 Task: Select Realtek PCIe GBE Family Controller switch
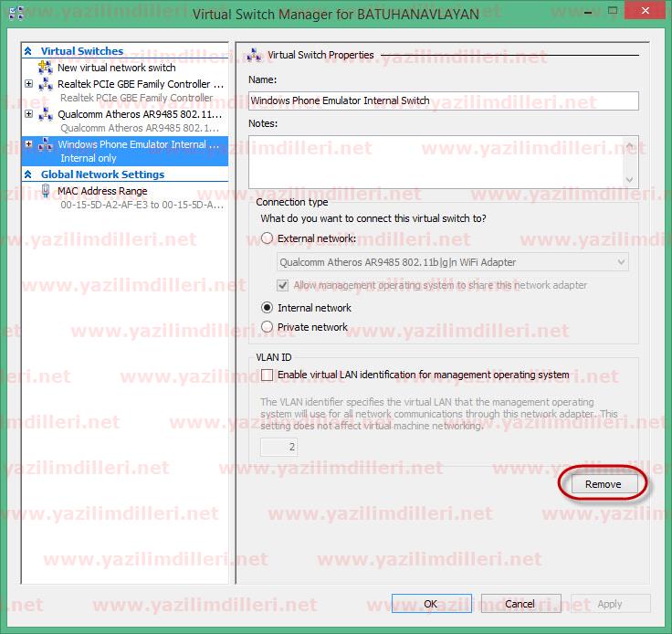(x=141, y=84)
